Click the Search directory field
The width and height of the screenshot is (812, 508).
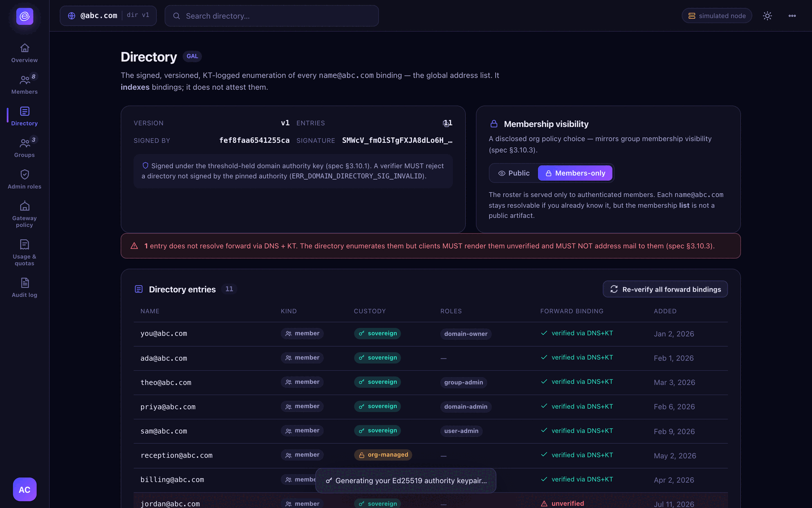272,16
